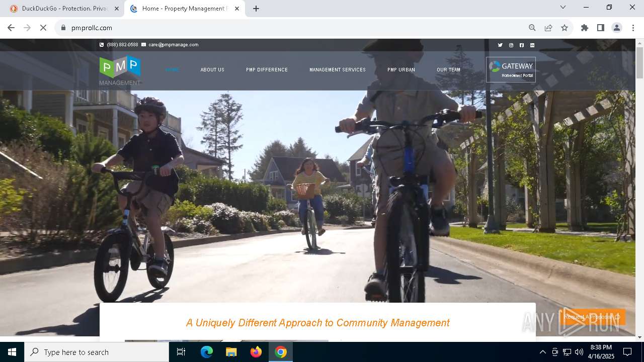The image size is (644, 362).
Task: Go back with browser back arrow
Action: point(11,28)
